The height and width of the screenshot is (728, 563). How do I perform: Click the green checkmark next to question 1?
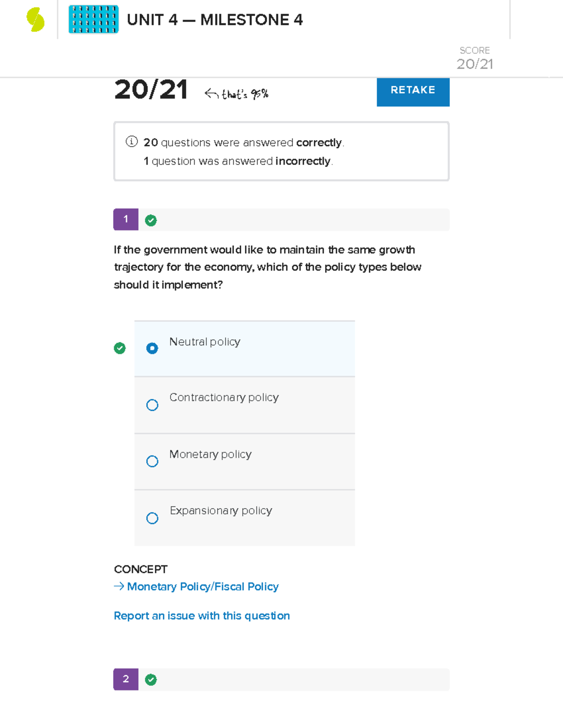pos(151,219)
